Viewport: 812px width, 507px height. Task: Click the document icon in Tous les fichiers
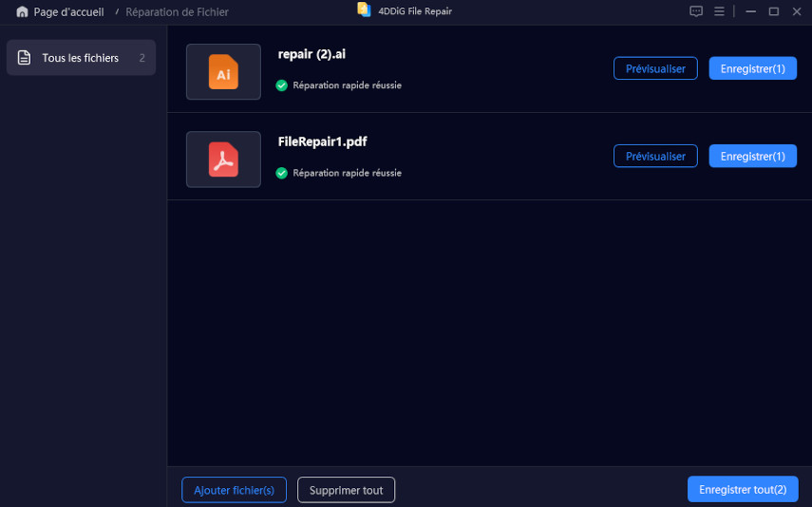coord(24,58)
